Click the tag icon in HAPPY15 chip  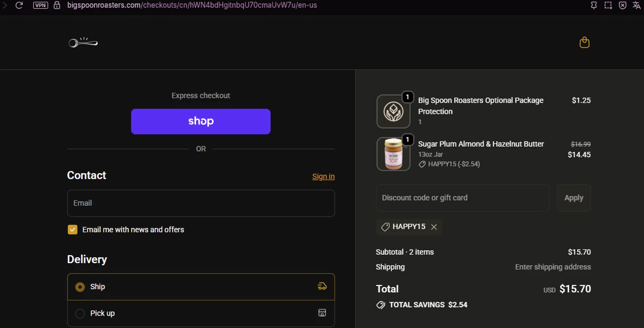point(385,227)
